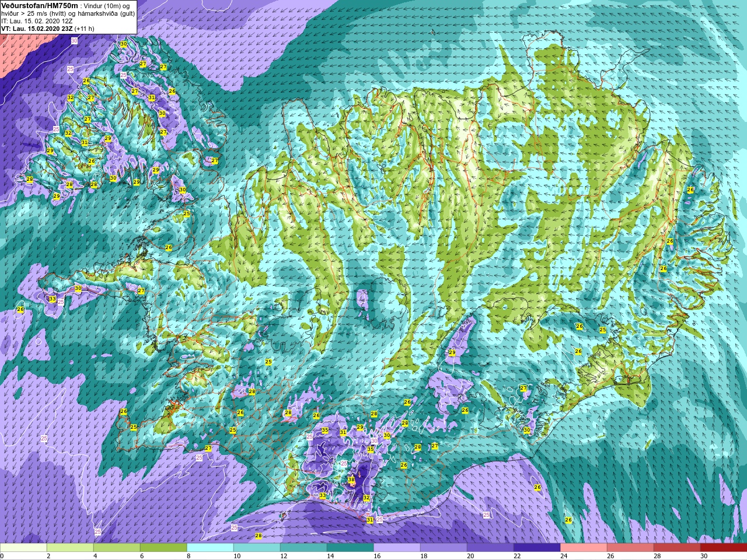Select the 26–28 m/s salmon legend swatch

click(630, 548)
